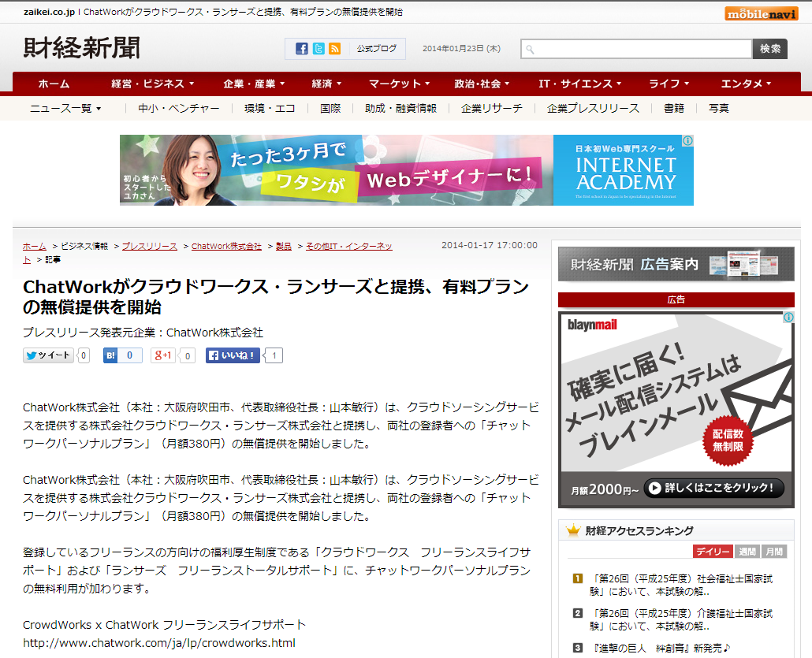This screenshot has width=812, height=658.
Task: Expand the 政治・社会 menu
Action: coord(482,84)
